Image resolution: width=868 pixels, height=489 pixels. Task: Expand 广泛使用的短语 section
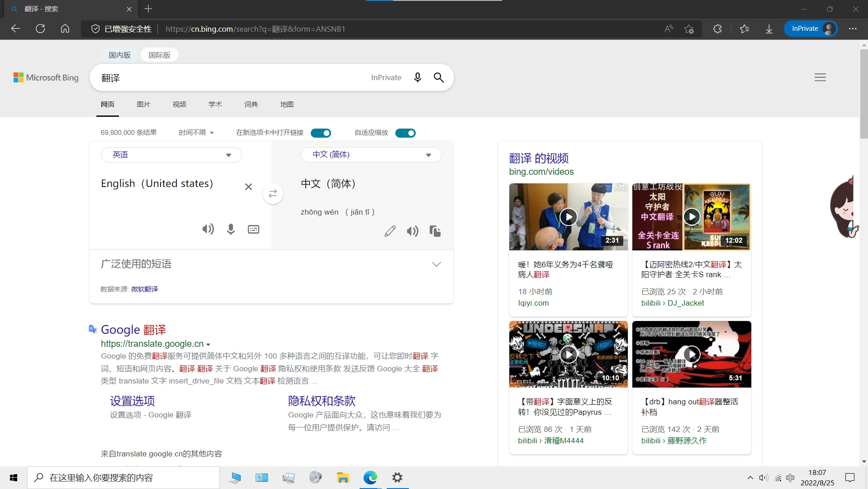pyautogui.click(x=271, y=264)
